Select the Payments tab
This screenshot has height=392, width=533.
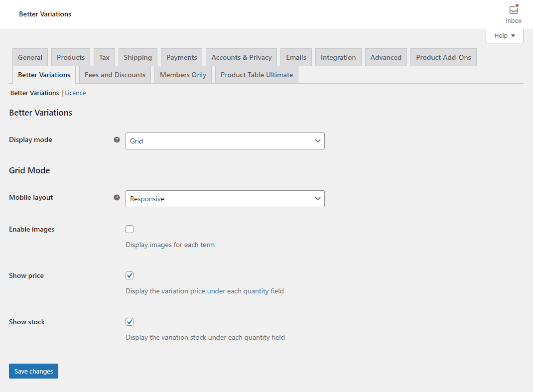[181, 57]
